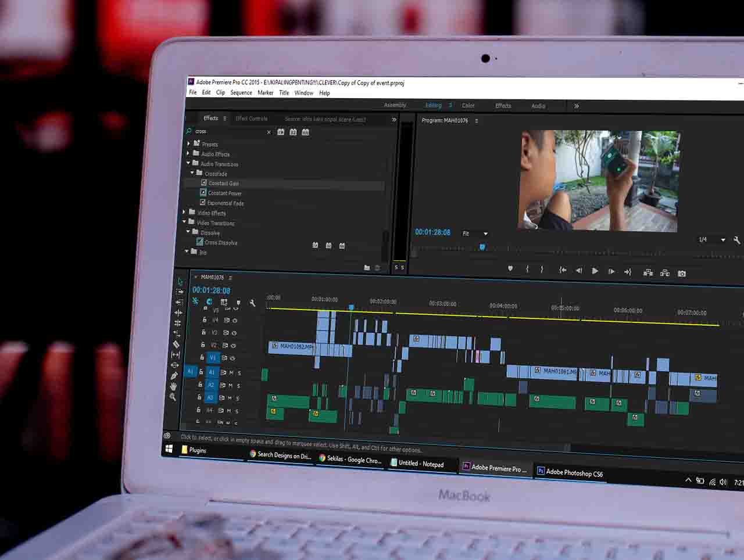Toggle Snap in the timeline header
This screenshot has height=560, width=744.
coord(209,301)
